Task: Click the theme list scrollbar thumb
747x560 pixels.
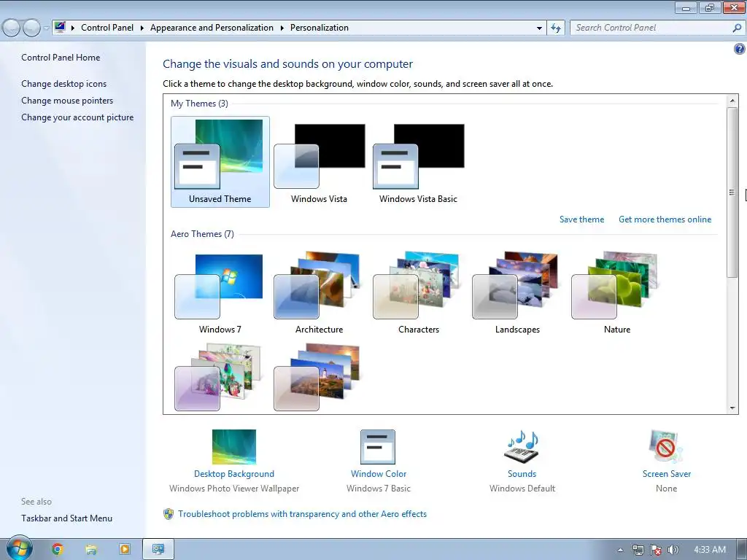Action: coord(732,192)
